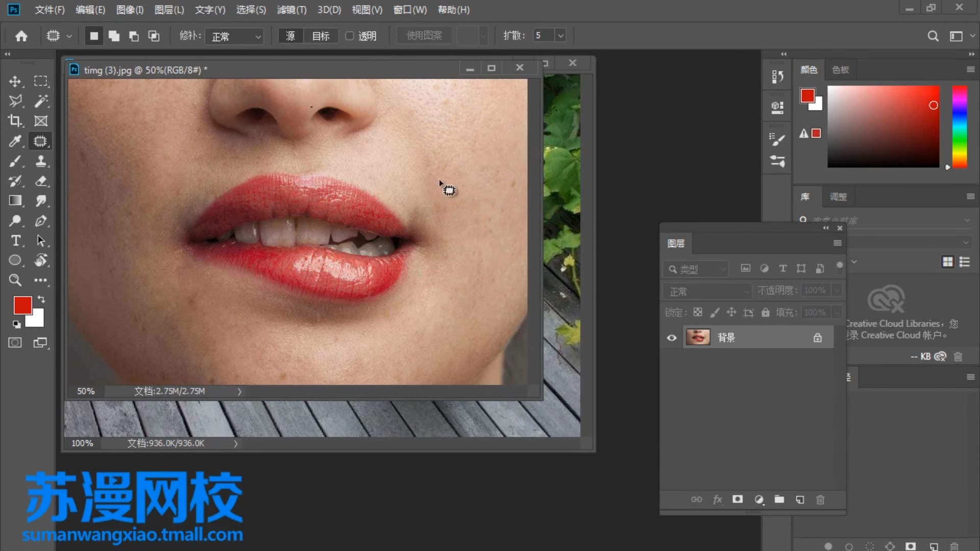Open the Healing Brush tool group
The width and height of the screenshot is (980, 551).
41,141
